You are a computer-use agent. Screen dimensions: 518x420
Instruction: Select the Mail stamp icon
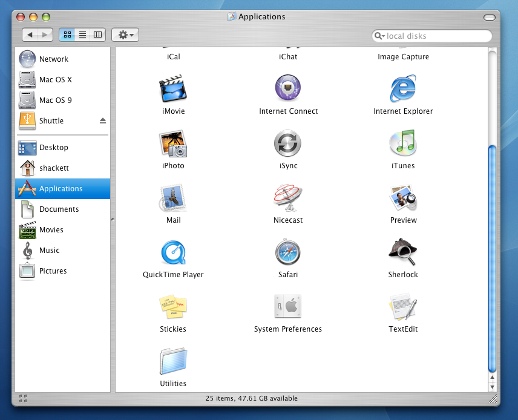point(173,198)
